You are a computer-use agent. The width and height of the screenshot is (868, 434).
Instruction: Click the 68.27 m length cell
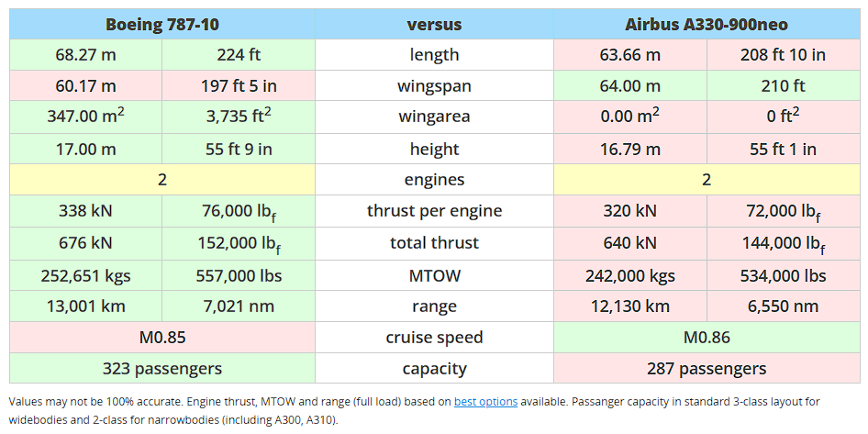coord(86,54)
